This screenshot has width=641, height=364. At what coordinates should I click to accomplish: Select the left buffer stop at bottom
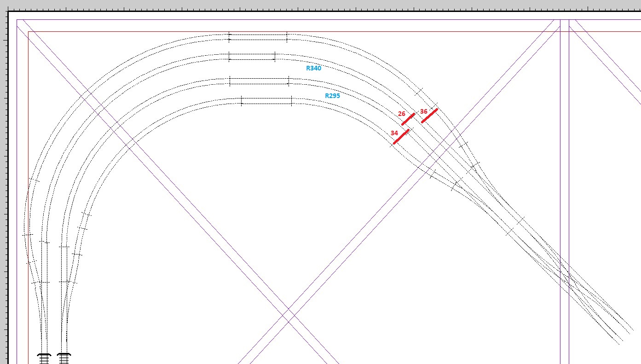[44, 358]
